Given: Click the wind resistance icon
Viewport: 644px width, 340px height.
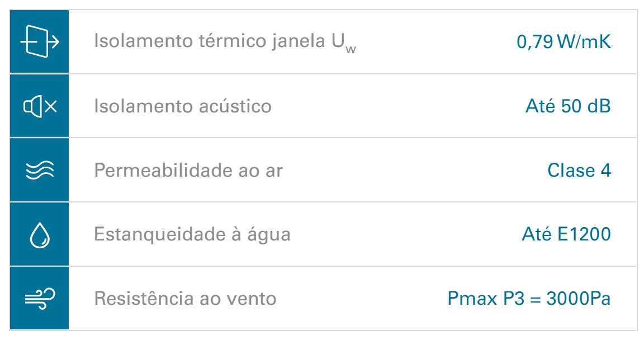Looking at the screenshot, I should (40, 299).
